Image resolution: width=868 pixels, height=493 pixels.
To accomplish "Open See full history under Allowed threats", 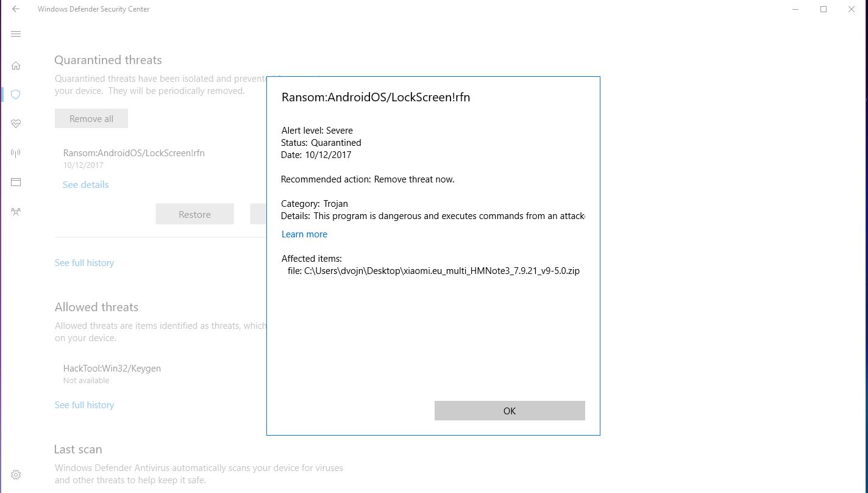I will click(84, 405).
